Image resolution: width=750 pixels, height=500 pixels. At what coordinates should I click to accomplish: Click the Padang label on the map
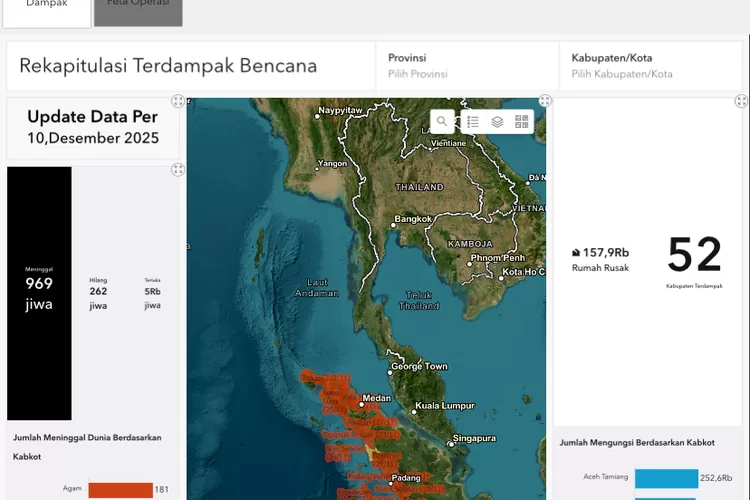click(x=406, y=478)
